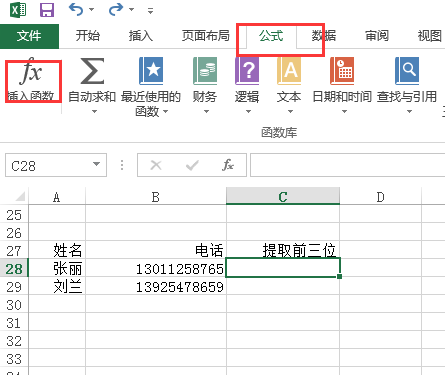Expand the 财务 dropdown arrow
The image size is (445, 375).
(206, 111)
